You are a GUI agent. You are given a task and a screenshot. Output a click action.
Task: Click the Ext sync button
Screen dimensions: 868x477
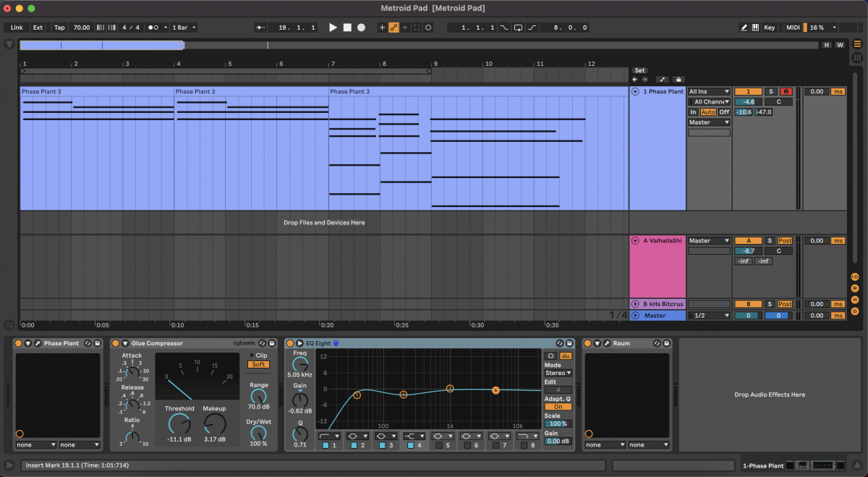point(38,28)
